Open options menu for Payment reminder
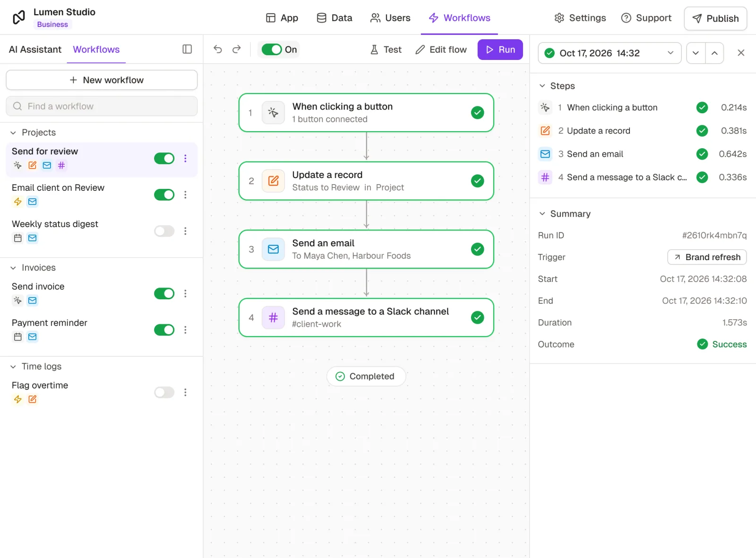This screenshot has width=756, height=558. point(185,330)
